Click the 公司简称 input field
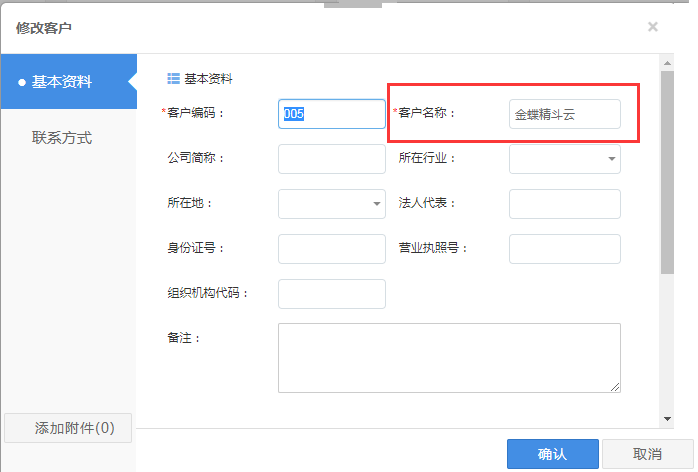This screenshot has width=698, height=472. point(331,159)
